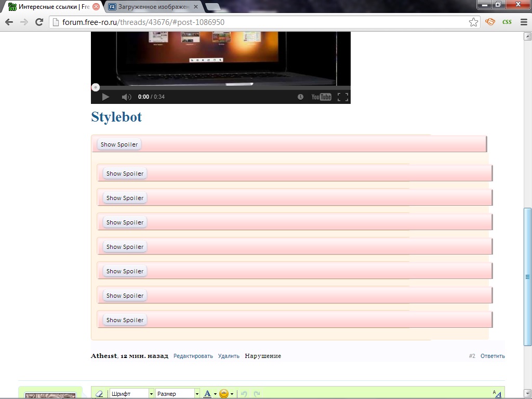The width and height of the screenshot is (532, 399).
Task: Open the Размер size dropdown
Action: pos(178,394)
